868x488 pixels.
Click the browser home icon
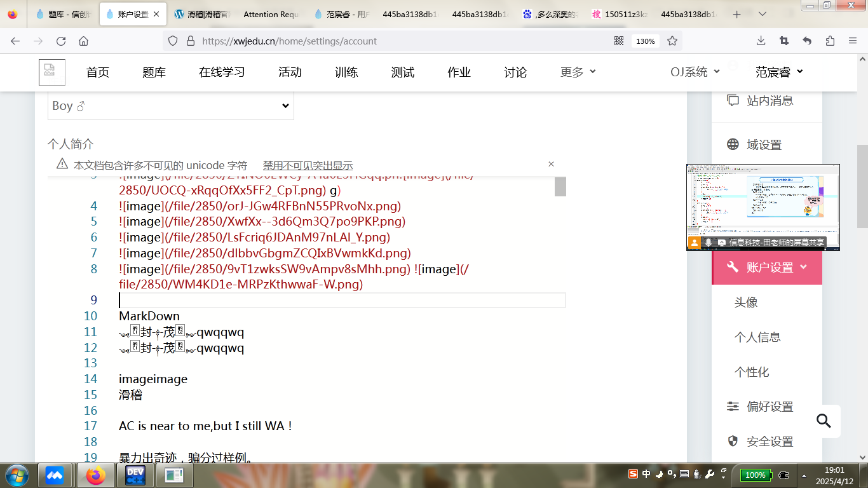[83, 41]
